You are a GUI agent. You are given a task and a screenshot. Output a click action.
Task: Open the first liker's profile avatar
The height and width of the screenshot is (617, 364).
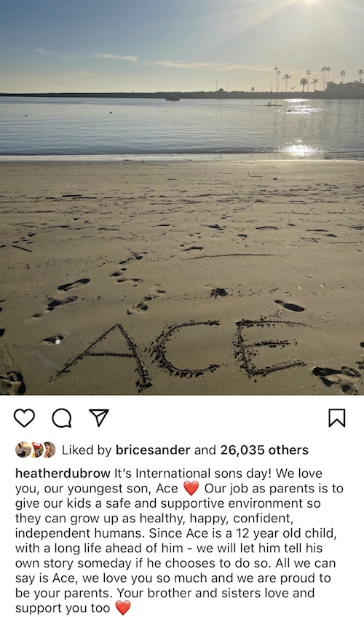pyautogui.click(x=23, y=449)
